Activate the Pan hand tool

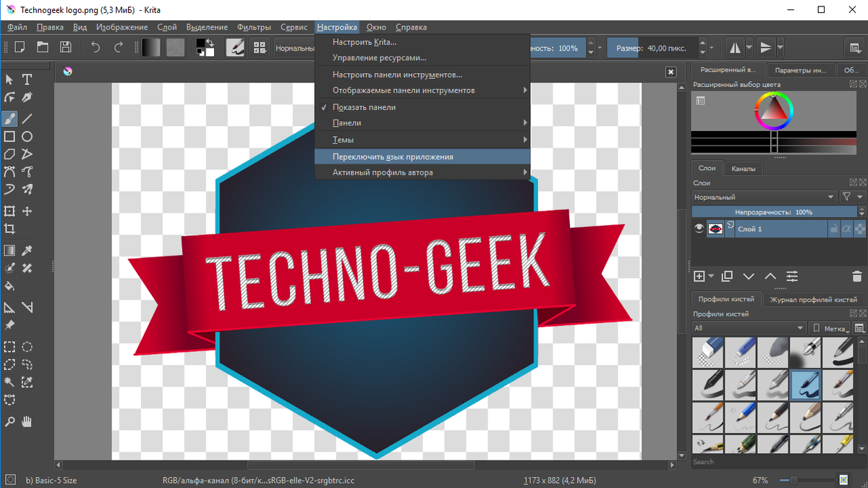(27, 421)
